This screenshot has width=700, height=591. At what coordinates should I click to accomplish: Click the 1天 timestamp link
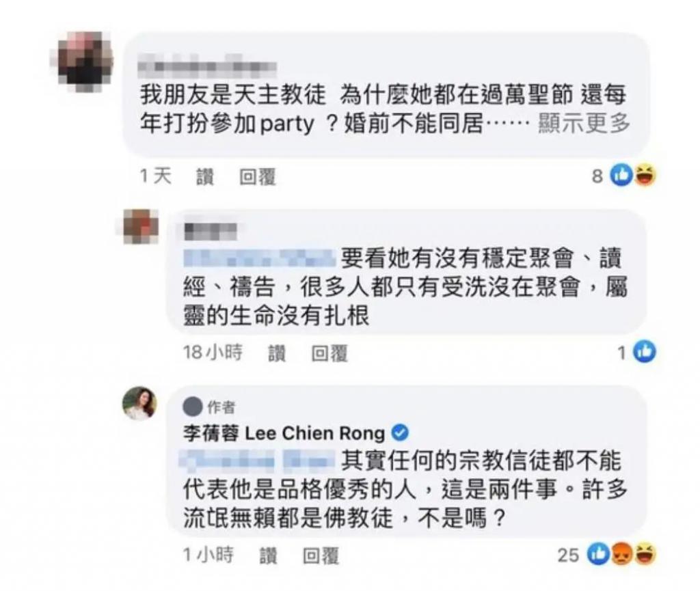pos(156,176)
